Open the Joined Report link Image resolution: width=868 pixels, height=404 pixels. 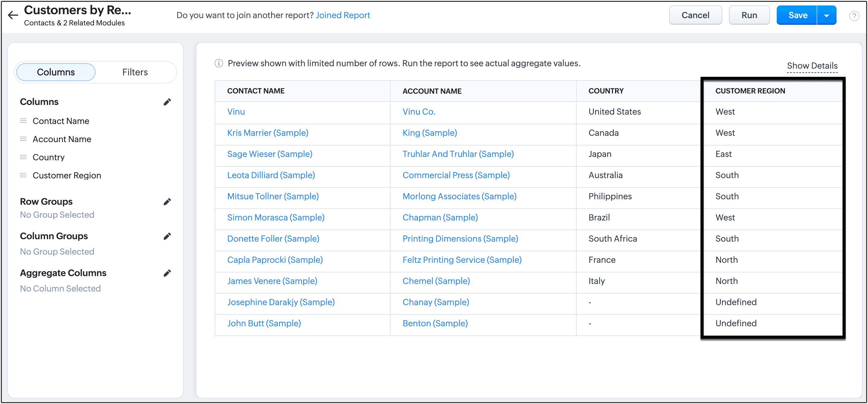pos(342,15)
